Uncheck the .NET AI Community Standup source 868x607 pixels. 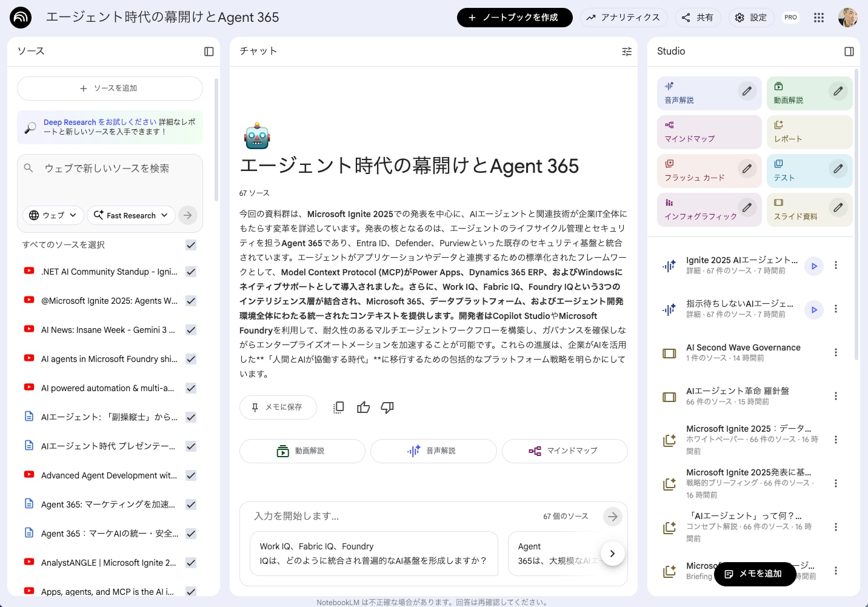(191, 272)
